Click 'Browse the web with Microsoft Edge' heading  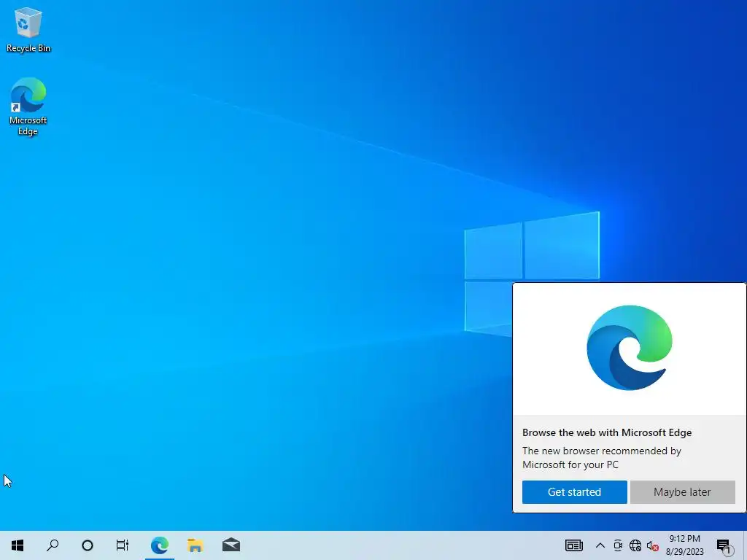[x=606, y=432]
